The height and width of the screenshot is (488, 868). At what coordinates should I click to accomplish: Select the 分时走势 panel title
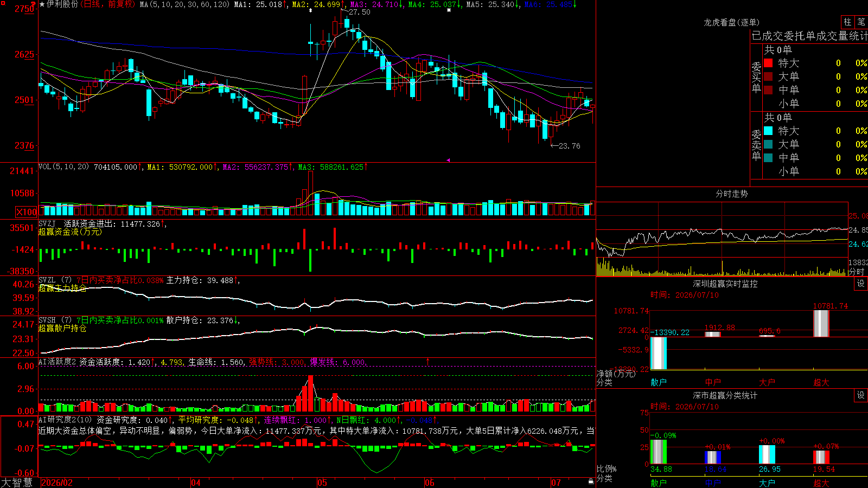731,194
